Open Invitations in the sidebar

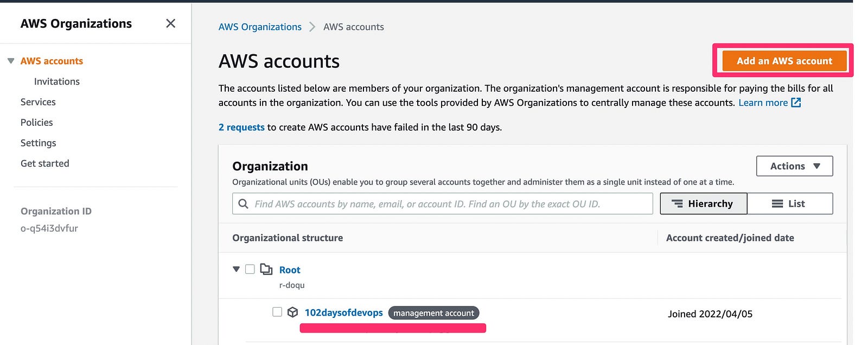pyautogui.click(x=57, y=81)
